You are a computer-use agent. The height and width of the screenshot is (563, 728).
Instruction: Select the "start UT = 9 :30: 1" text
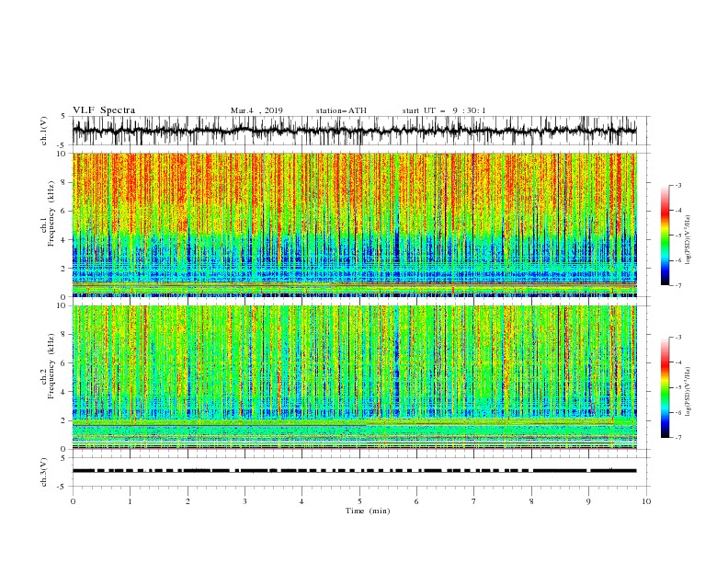tap(444, 110)
